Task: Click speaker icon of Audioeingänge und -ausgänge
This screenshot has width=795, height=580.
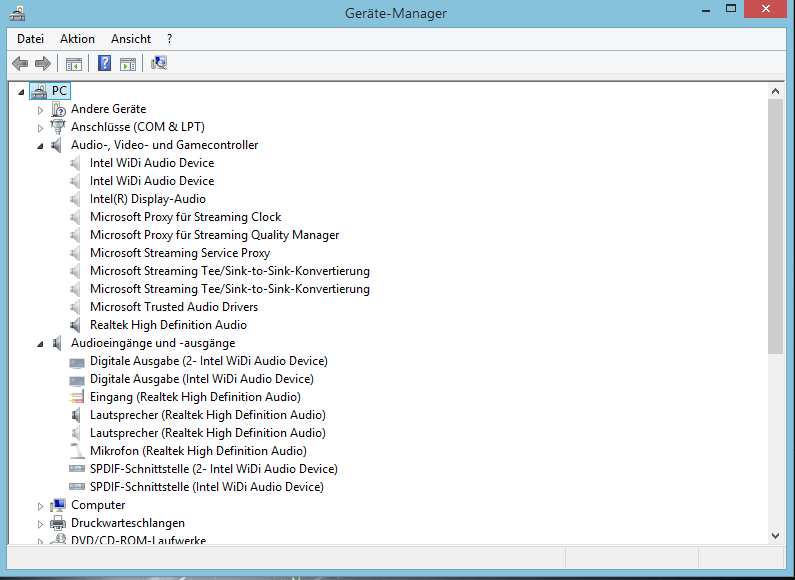Action: (57, 343)
